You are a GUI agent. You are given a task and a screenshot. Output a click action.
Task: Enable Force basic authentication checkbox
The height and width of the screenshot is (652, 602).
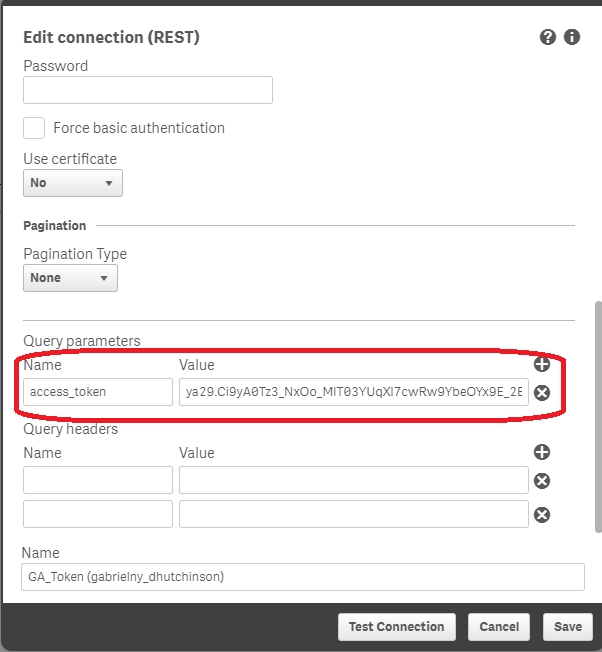pyautogui.click(x=34, y=128)
